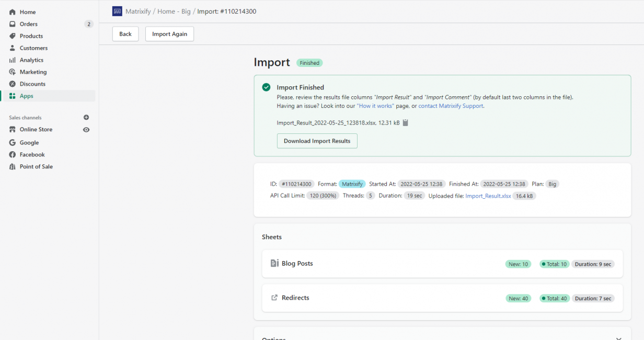Click the Back button
This screenshot has height=340, width=644.
(x=125, y=33)
